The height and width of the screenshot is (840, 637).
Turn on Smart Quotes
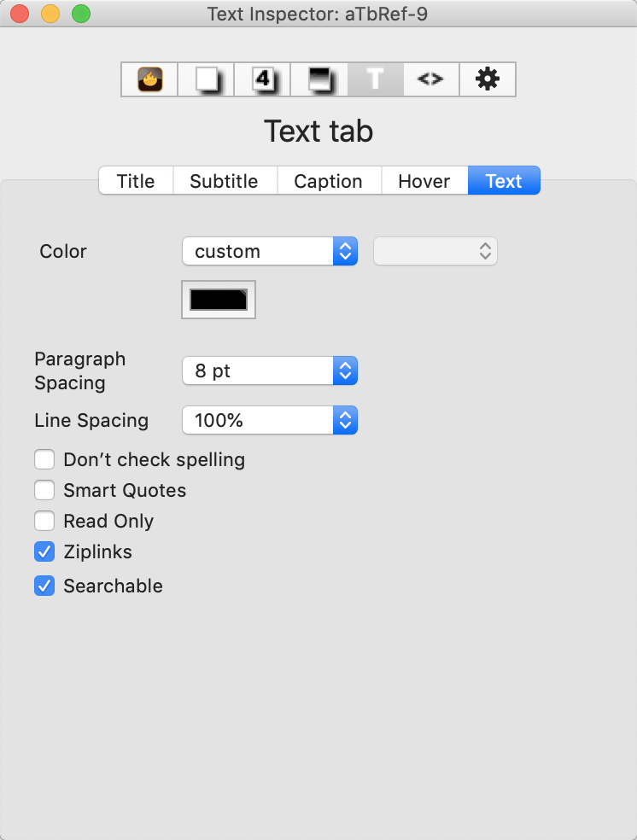click(x=44, y=490)
